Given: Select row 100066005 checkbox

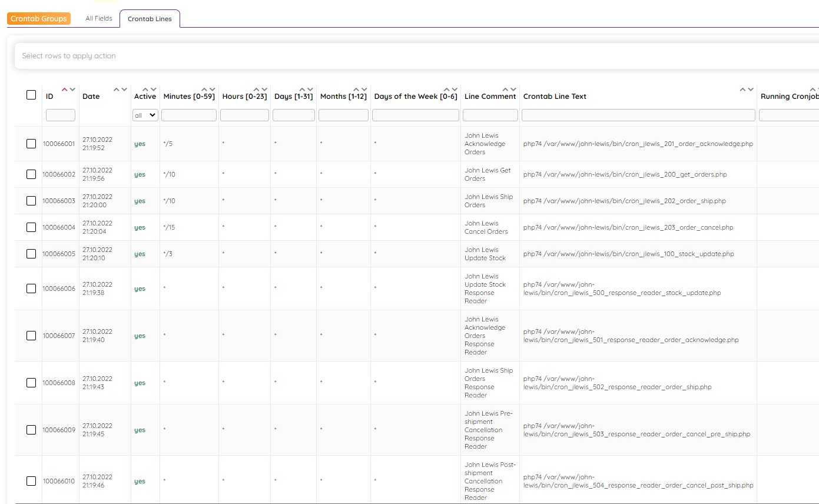Looking at the screenshot, I should click(31, 254).
